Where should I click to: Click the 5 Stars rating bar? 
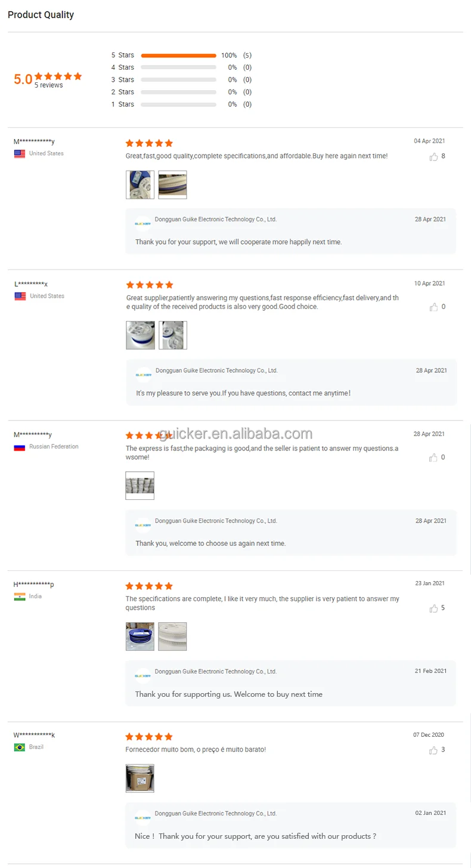[x=179, y=55]
